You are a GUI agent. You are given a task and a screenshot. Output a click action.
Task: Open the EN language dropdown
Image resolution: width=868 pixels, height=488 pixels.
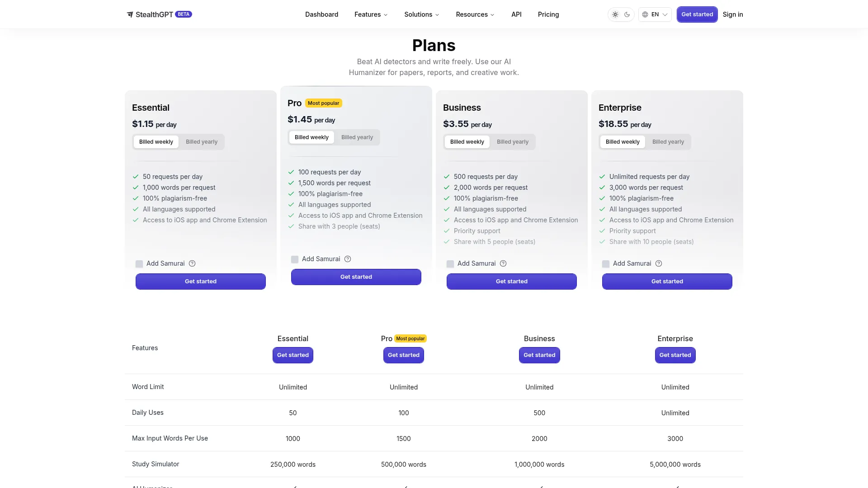pos(655,14)
